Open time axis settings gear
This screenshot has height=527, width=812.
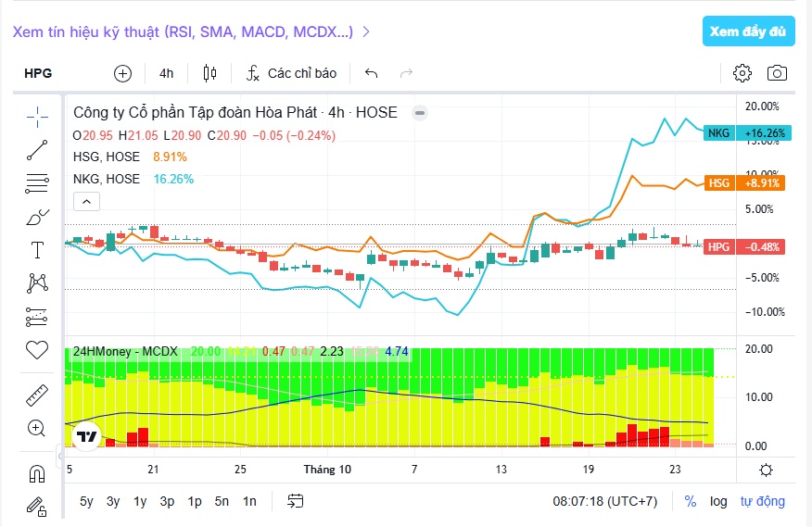[x=766, y=471]
